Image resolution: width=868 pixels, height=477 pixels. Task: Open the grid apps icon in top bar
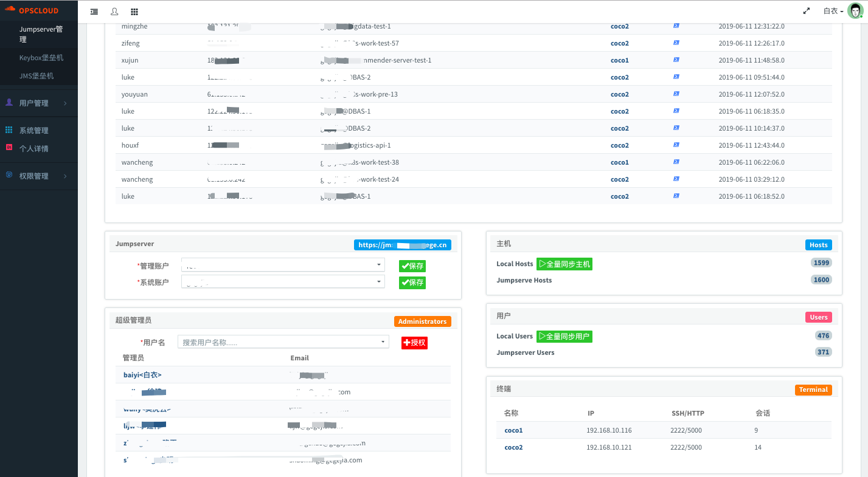coord(134,12)
